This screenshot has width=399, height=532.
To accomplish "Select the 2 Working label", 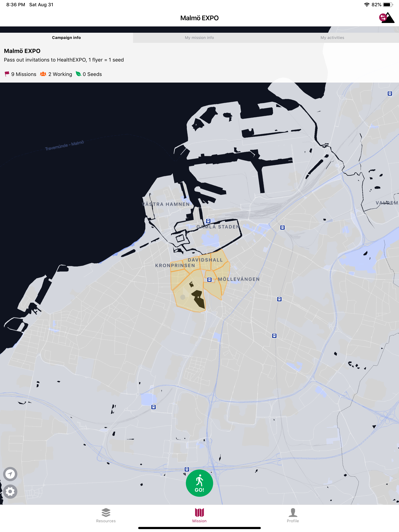I will click(60, 74).
